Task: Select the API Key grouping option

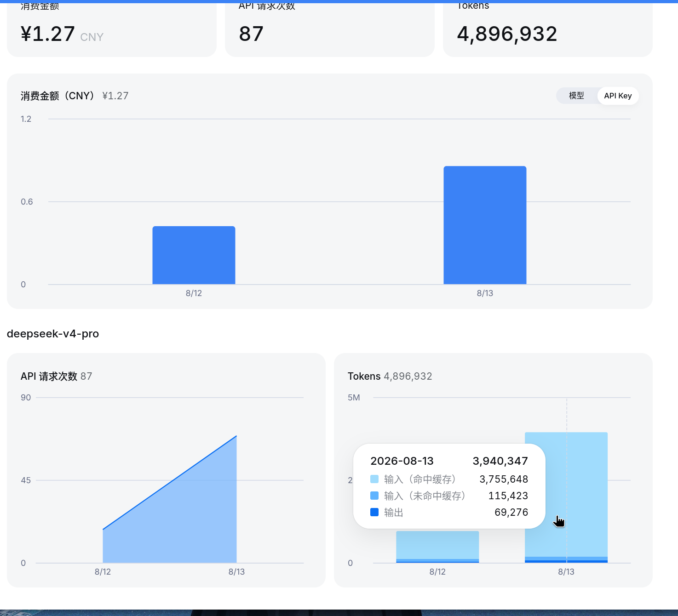Action: [618, 96]
